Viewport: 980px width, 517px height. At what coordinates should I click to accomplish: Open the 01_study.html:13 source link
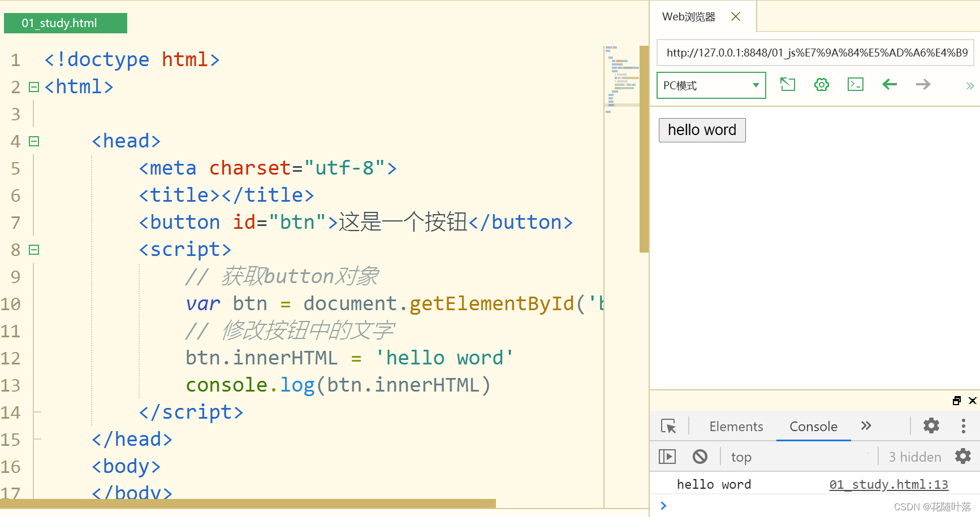(x=888, y=484)
